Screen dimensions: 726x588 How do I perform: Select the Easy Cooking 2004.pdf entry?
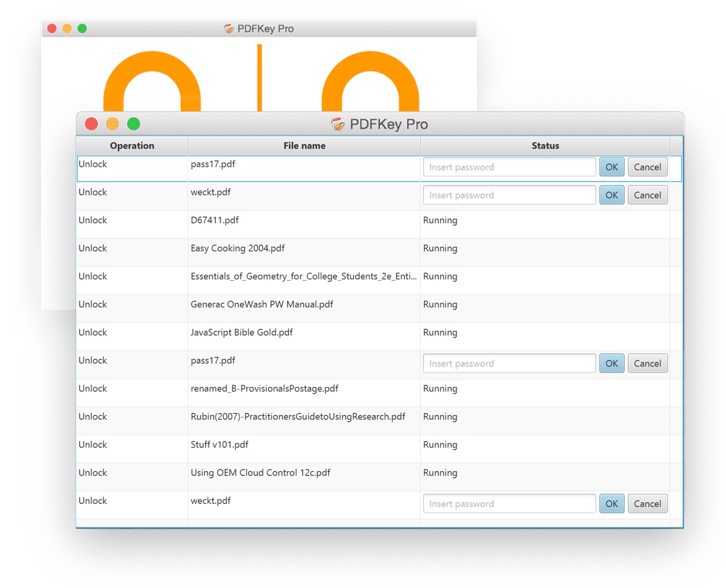(x=237, y=249)
